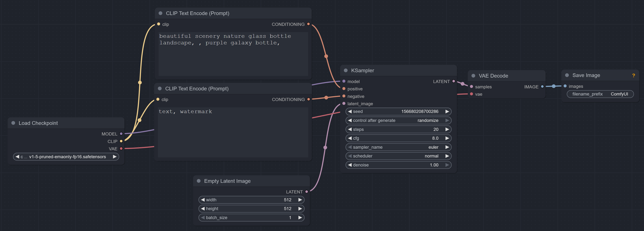The image size is (644, 231).
Task: Edit the filename_prefix ComfyUI field
Action: point(600,94)
